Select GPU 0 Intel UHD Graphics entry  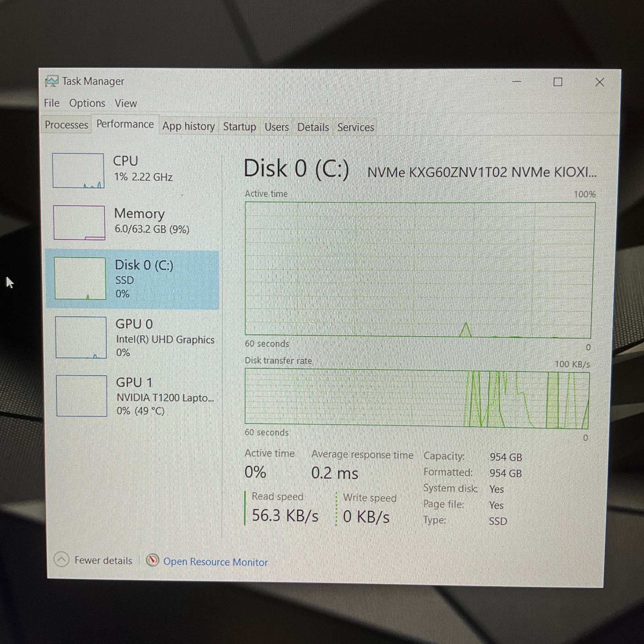click(x=133, y=337)
